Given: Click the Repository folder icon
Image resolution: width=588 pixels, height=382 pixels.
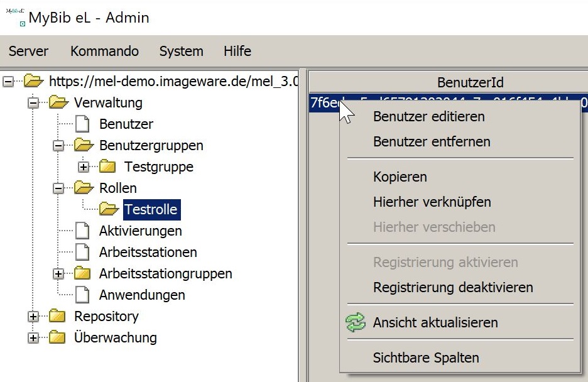Looking at the screenshot, I should (x=57, y=316).
